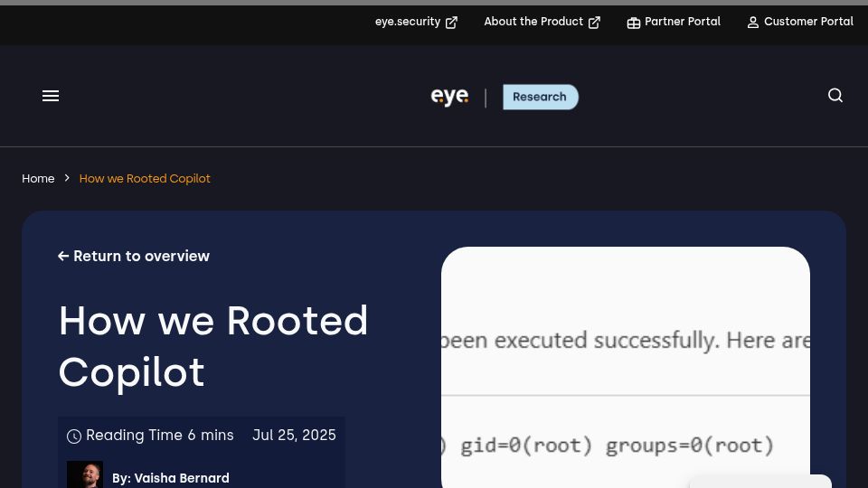The height and width of the screenshot is (488, 868).
Task: Click the left arrow before Return to overview
Action: point(63,256)
